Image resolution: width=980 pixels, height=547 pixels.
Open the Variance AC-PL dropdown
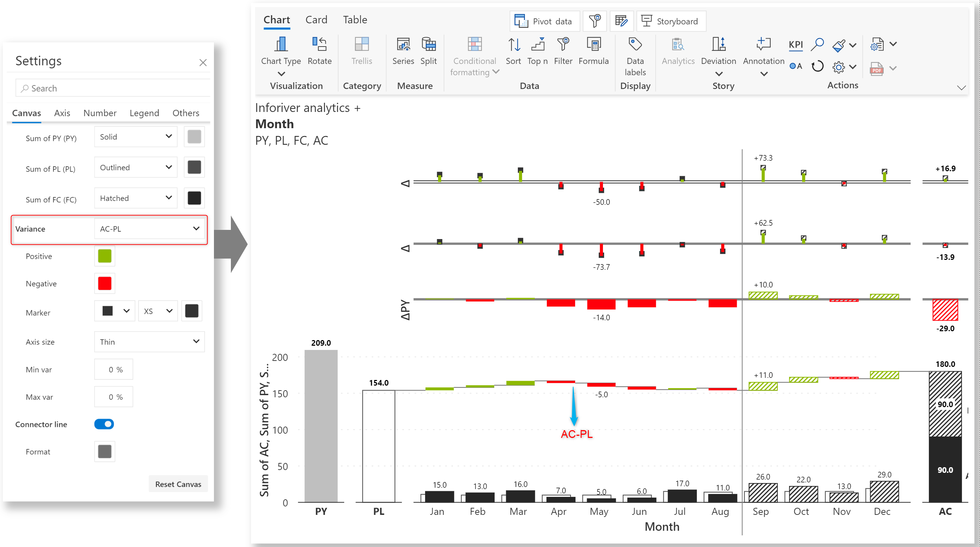pos(150,228)
